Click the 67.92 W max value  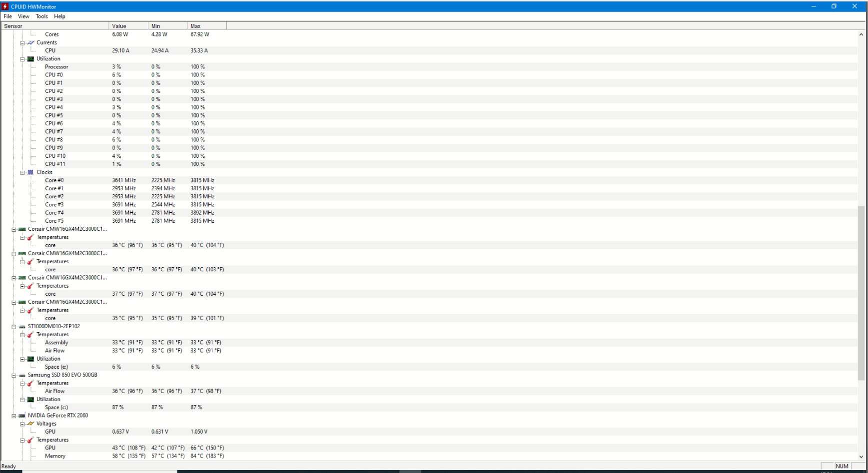click(x=200, y=34)
